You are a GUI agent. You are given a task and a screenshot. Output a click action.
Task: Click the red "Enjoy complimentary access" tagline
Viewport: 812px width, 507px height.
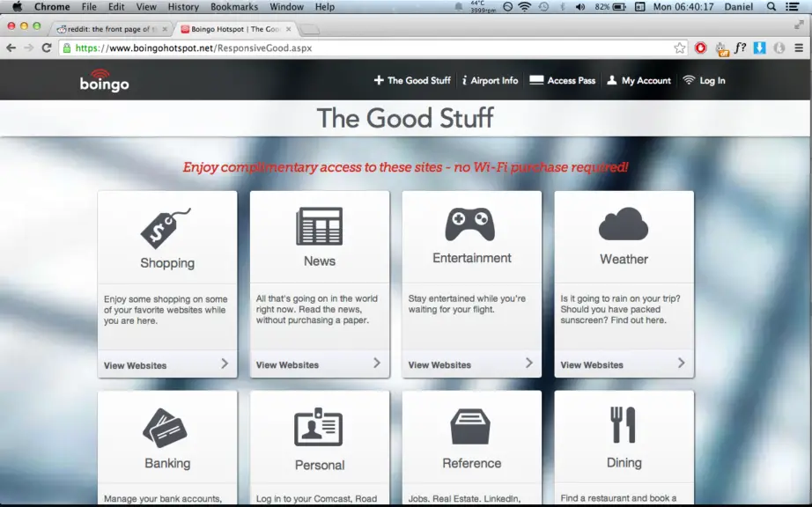click(405, 167)
